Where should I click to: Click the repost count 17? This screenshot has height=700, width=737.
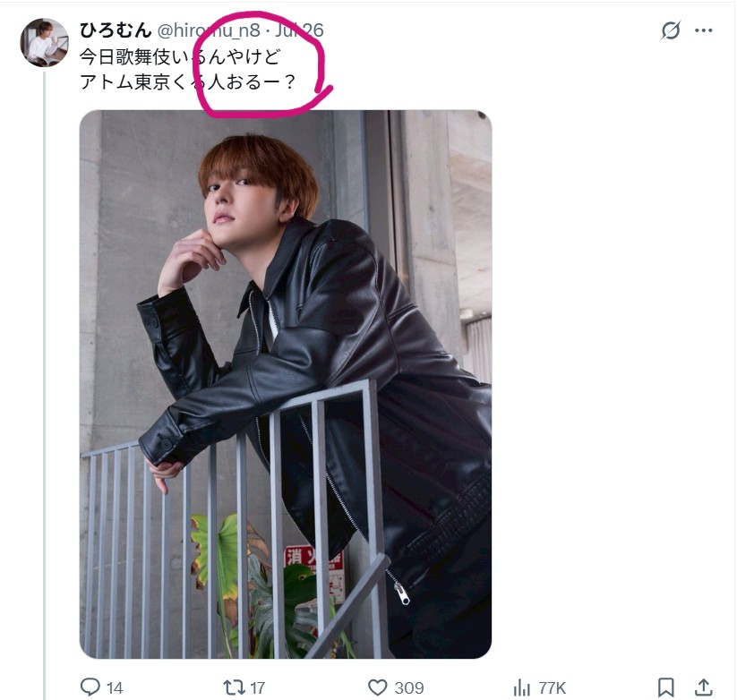(257, 688)
